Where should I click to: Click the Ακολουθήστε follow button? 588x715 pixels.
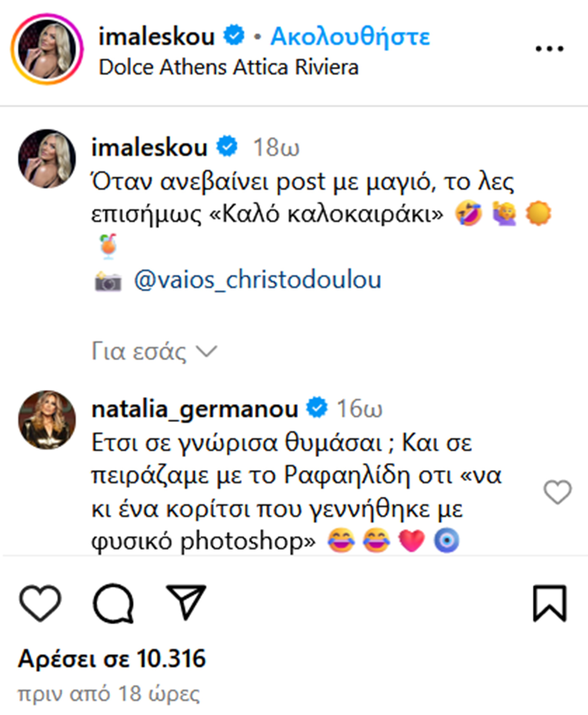click(350, 36)
